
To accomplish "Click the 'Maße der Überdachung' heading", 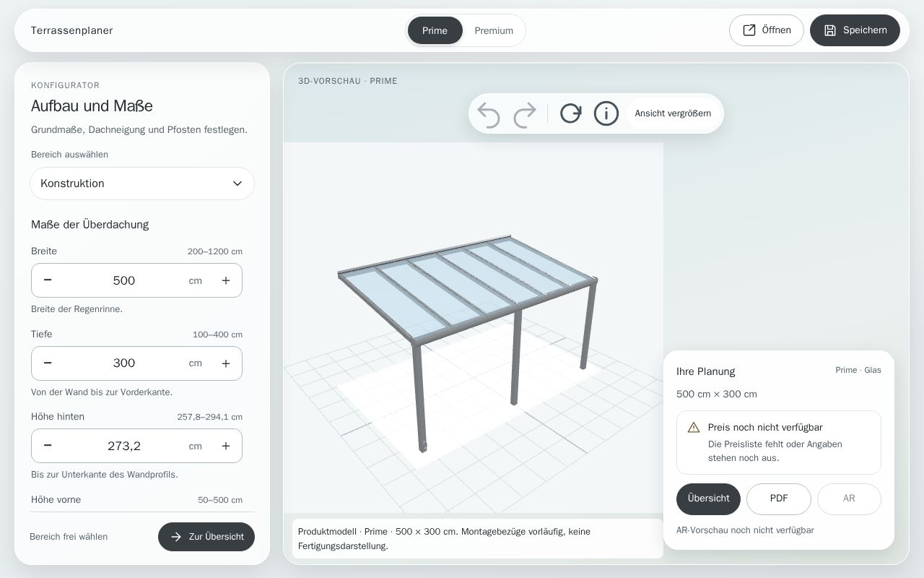I will point(90,225).
